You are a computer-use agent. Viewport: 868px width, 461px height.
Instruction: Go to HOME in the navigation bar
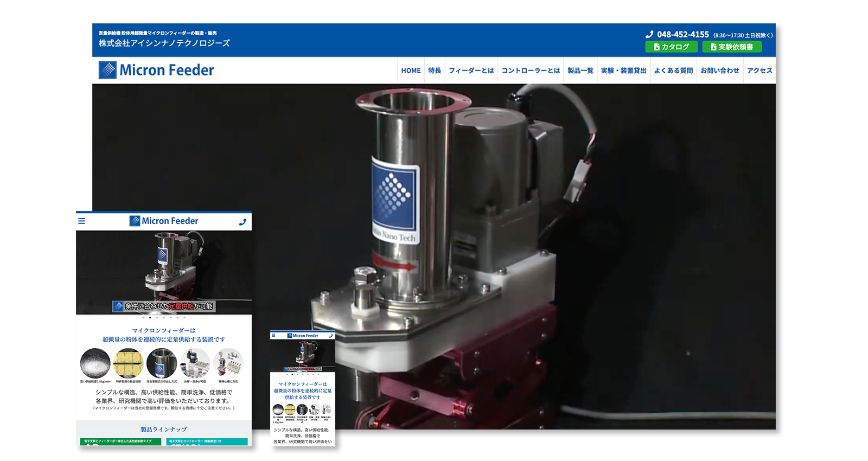pos(411,71)
